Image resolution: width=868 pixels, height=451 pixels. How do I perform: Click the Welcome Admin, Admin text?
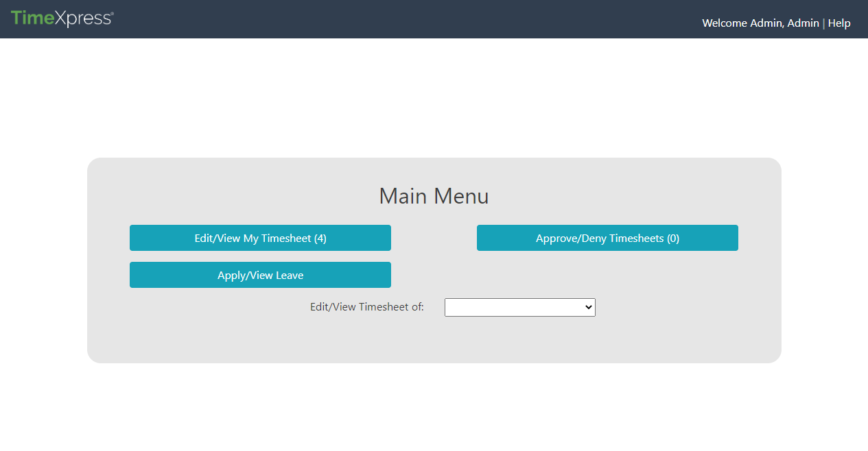point(760,23)
